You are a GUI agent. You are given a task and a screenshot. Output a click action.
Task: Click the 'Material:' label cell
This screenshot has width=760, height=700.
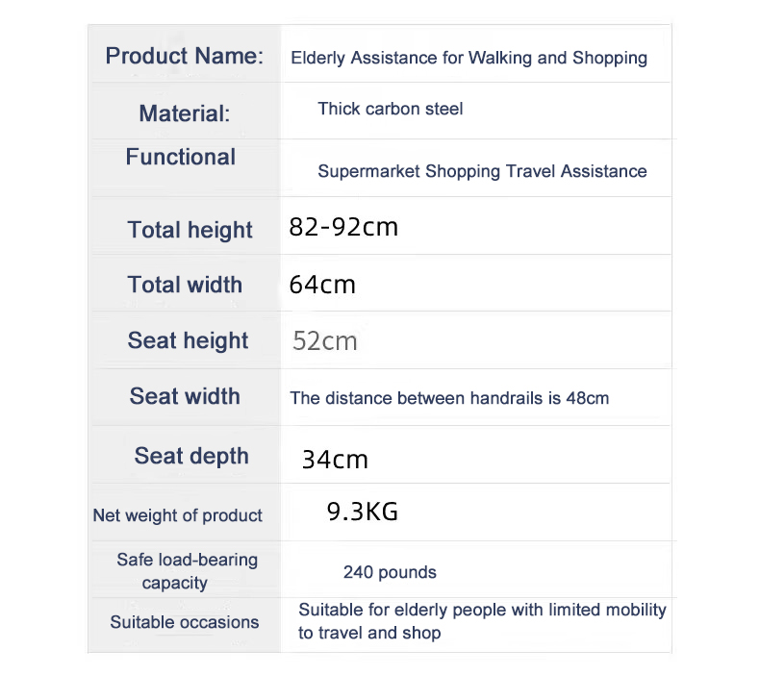tap(184, 113)
